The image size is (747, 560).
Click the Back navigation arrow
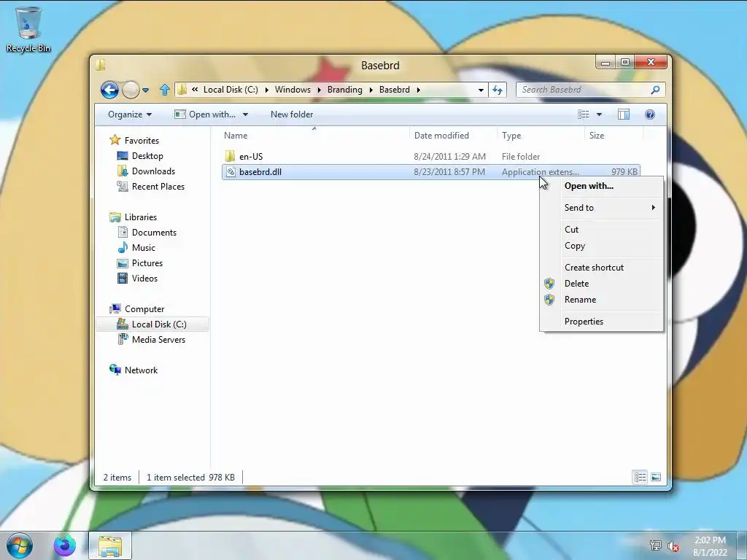pos(109,90)
